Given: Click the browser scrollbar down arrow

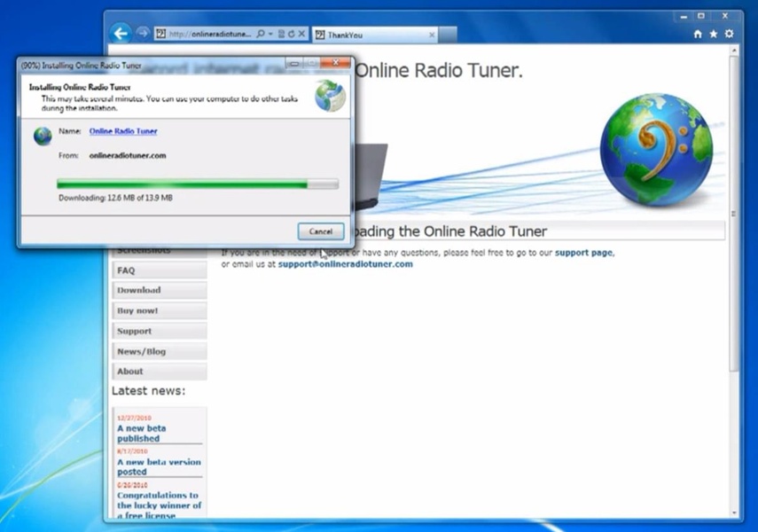Looking at the screenshot, I should [x=734, y=512].
